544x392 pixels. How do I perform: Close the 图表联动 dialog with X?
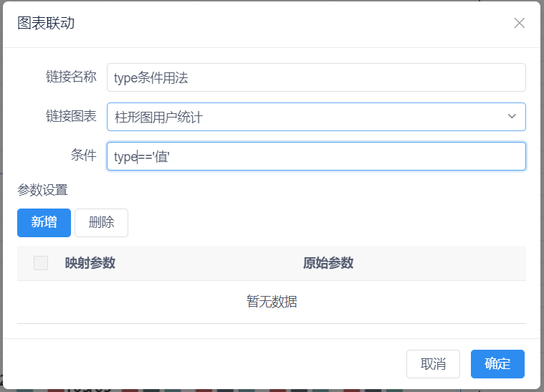519,23
